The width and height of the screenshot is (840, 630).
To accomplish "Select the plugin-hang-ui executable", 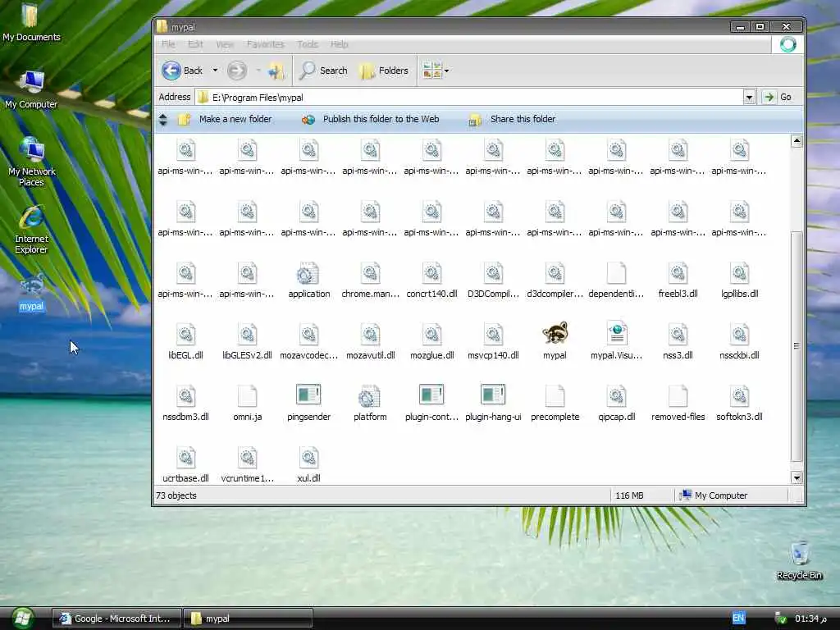I will (x=493, y=402).
